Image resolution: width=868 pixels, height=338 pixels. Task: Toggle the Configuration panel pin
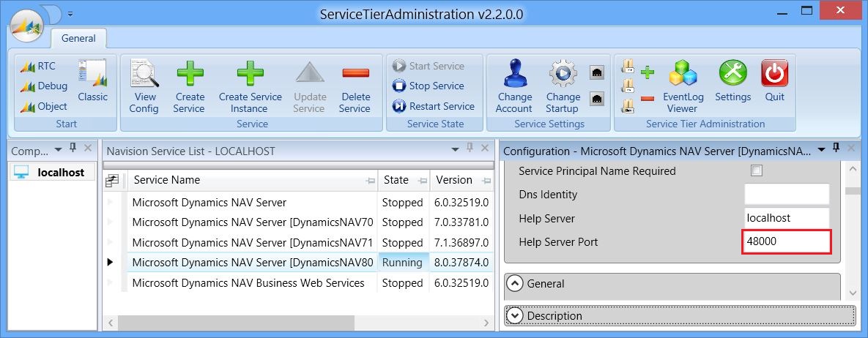click(836, 148)
